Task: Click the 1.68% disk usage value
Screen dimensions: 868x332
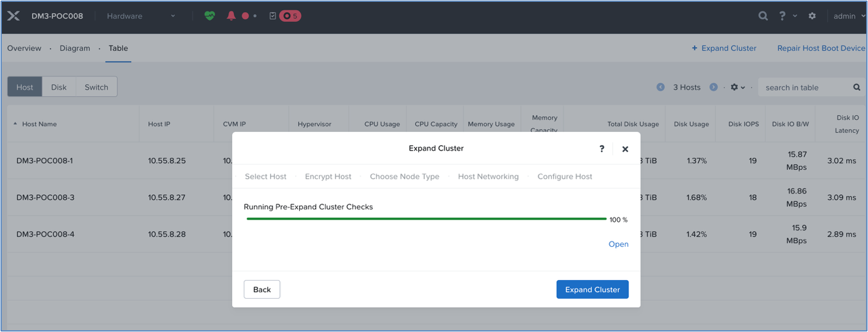Action: pyautogui.click(x=696, y=198)
